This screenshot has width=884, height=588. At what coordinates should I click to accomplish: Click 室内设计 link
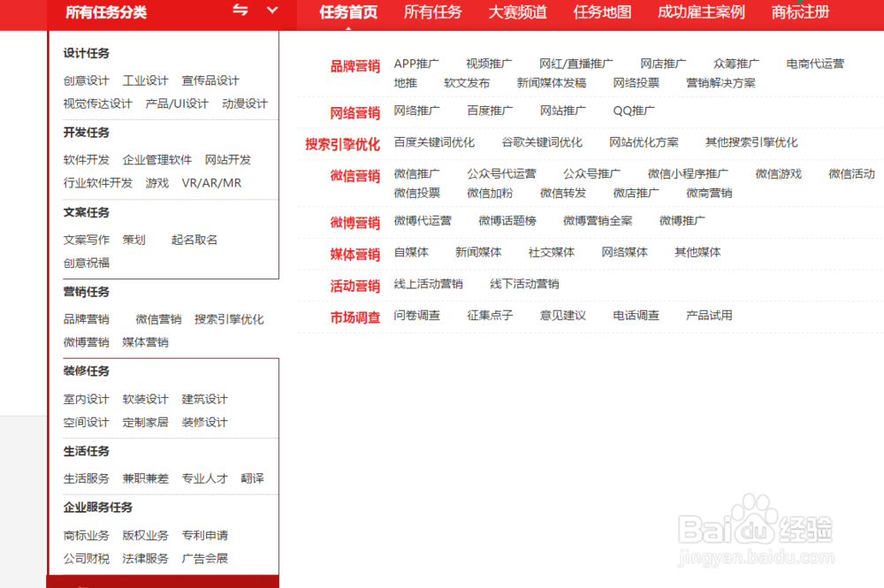pos(87,399)
